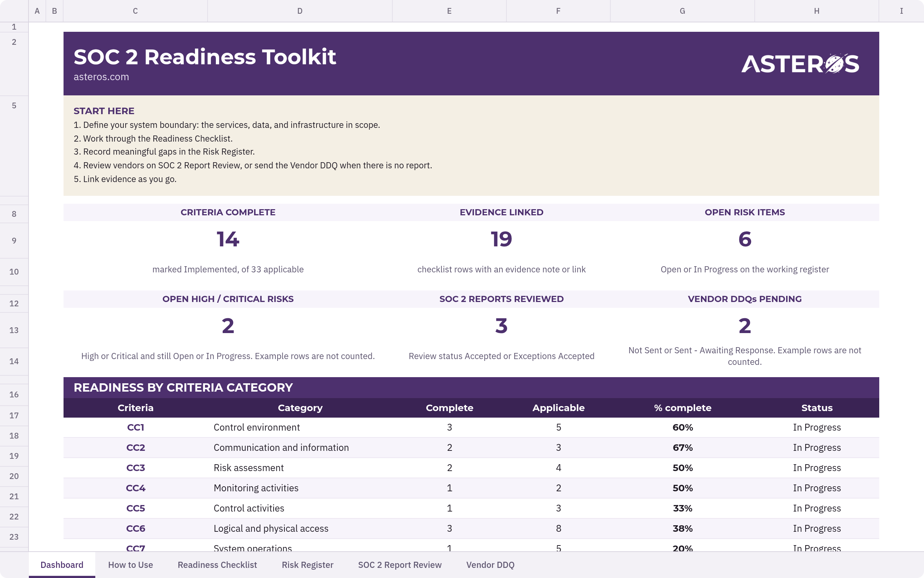Select the CC2 criteria cell
The width and height of the screenshot is (924, 578).
pos(136,448)
